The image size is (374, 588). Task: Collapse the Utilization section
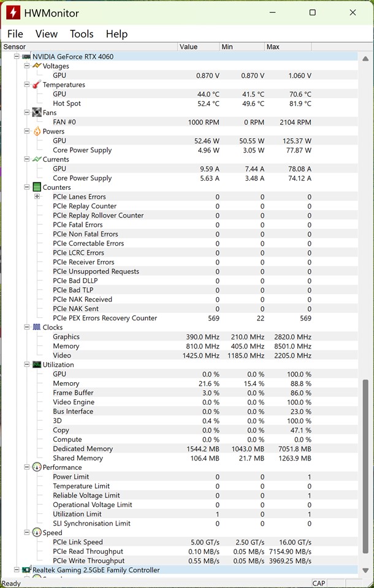pyautogui.click(x=27, y=365)
